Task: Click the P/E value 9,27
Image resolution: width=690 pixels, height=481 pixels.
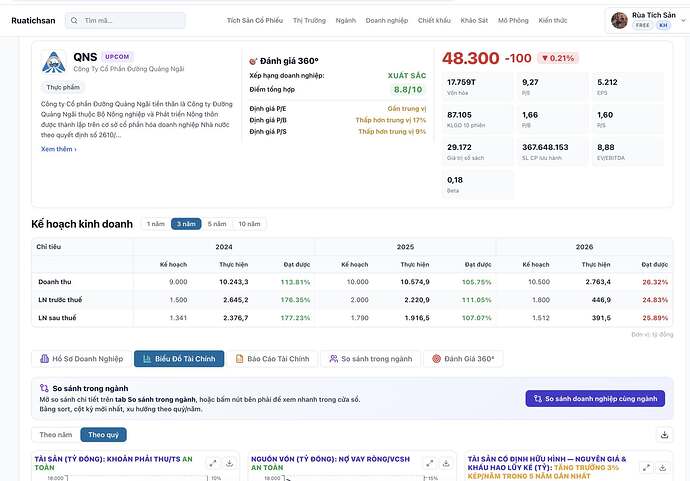Action: pos(530,82)
